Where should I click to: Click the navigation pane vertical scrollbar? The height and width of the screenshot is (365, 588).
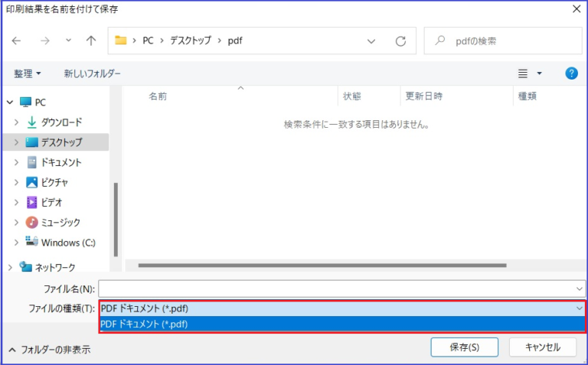[116, 220]
